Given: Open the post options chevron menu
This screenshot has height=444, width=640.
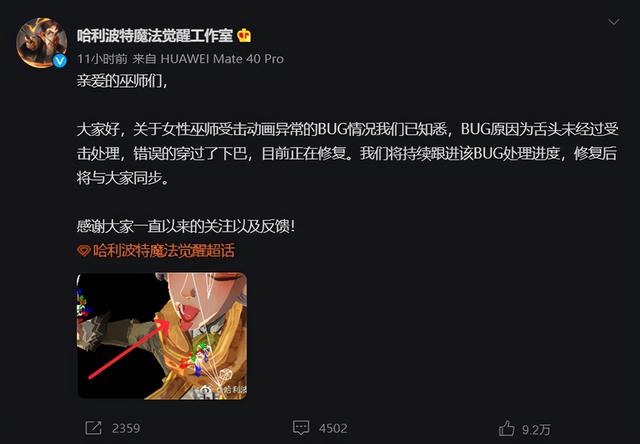Looking at the screenshot, I should pyautogui.click(x=614, y=22).
